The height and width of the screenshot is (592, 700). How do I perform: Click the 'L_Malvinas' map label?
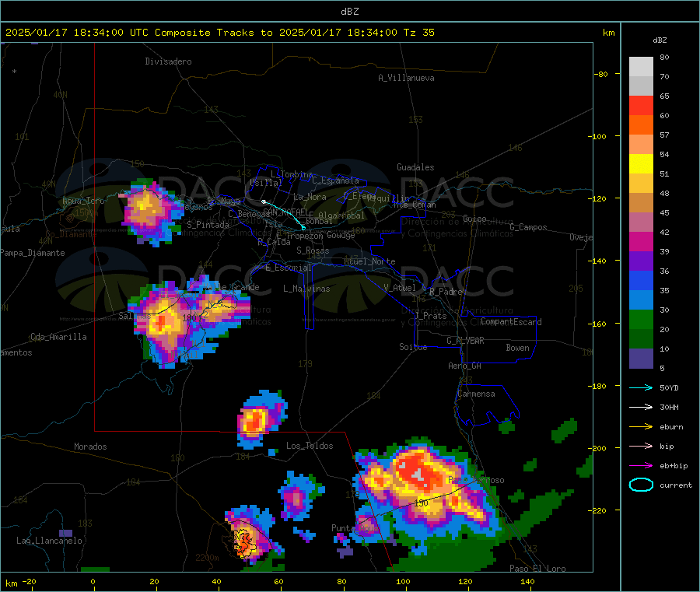tap(306, 289)
